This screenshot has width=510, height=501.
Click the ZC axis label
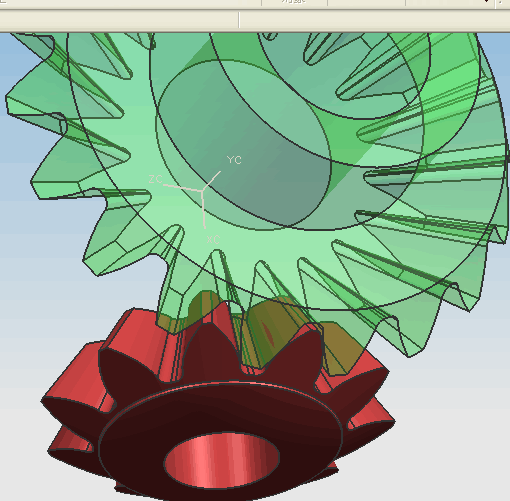click(x=155, y=179)
